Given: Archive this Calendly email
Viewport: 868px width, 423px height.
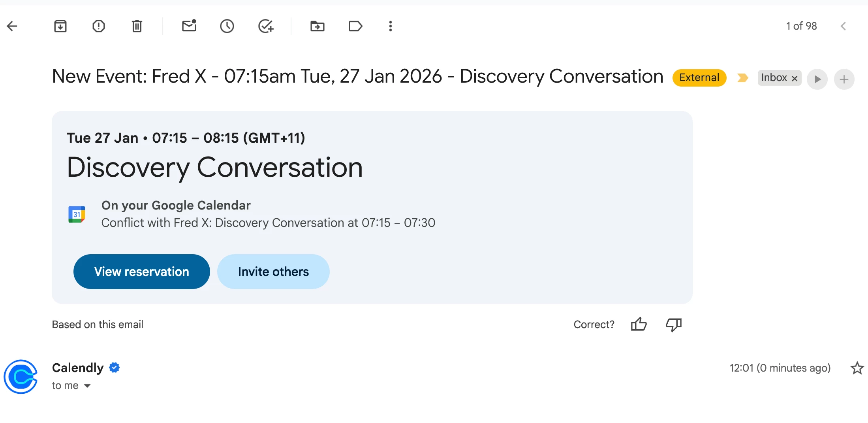Looking at the screenshot, I should [60, 26].
